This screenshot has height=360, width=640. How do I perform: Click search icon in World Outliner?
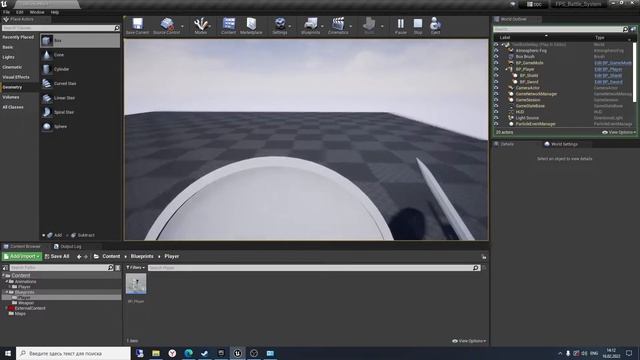tap(625, 29)
